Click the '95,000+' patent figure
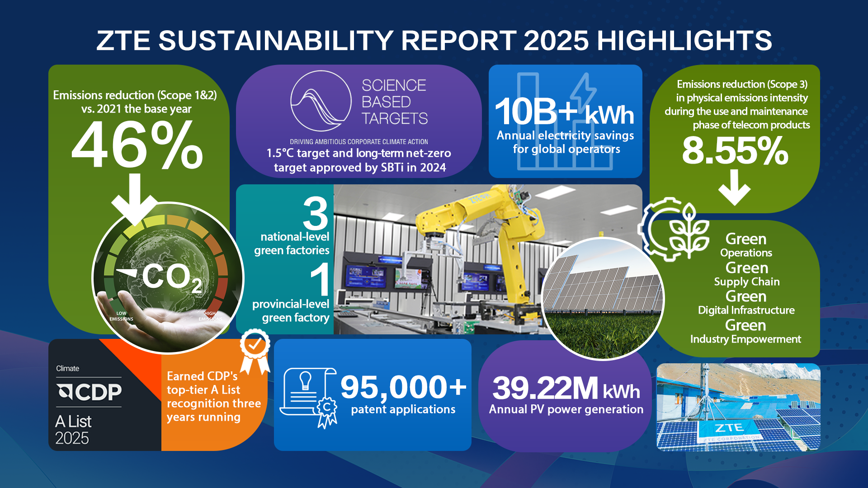Viewport: 868px width, 488px height. pyautogui.click(x=403, y=387)
